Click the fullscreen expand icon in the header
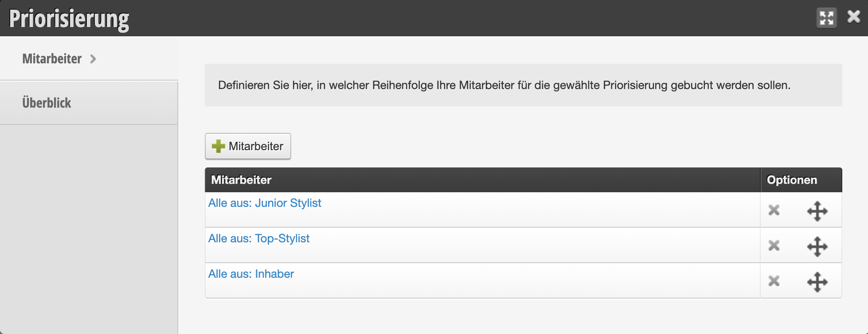 point(827,18)
